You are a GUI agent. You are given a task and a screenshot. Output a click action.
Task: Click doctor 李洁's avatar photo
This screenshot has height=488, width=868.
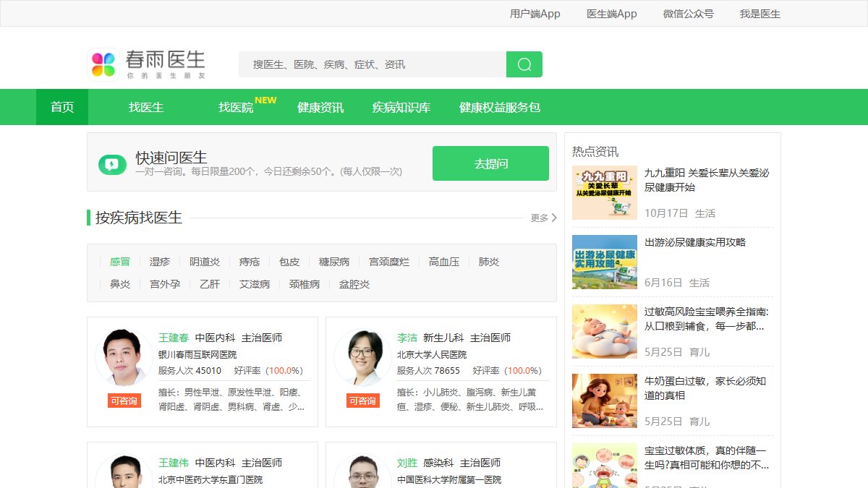362,358
